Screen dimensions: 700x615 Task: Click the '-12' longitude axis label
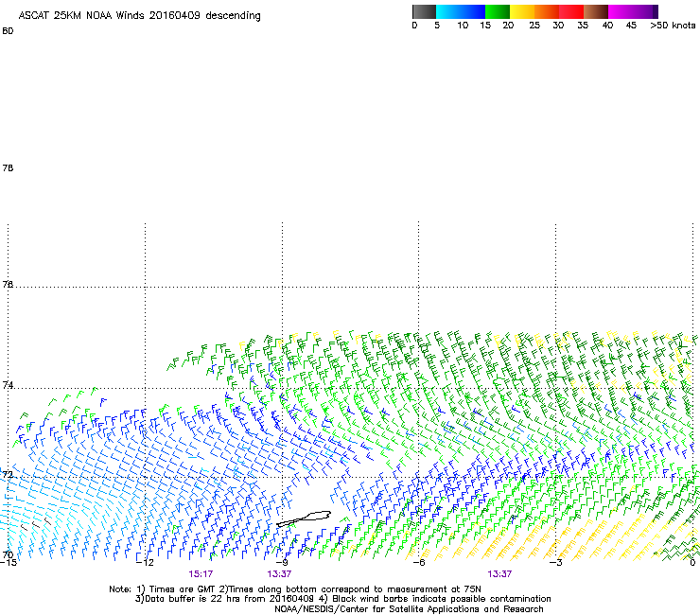145,563
